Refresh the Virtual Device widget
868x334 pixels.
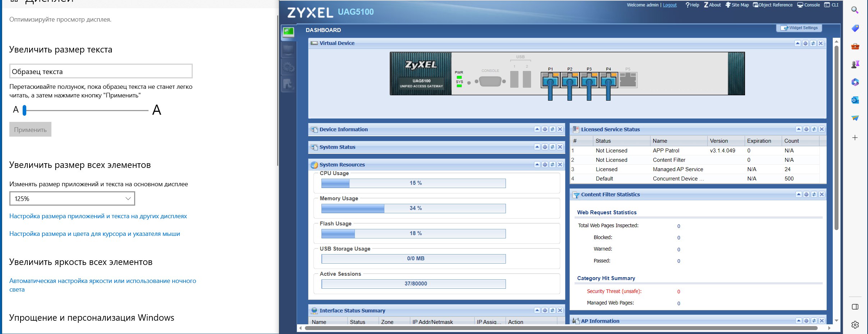point(813,44)
